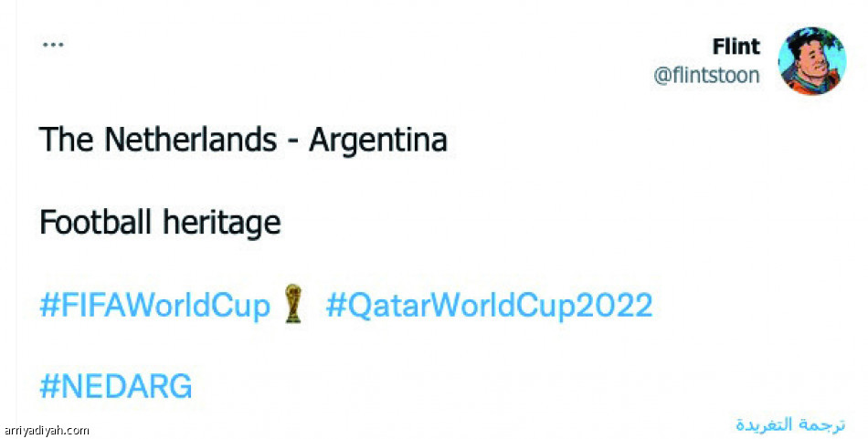Select the #NEDARG hashtag
Viewport: 868px width, 439px height.
pos(116,386)
